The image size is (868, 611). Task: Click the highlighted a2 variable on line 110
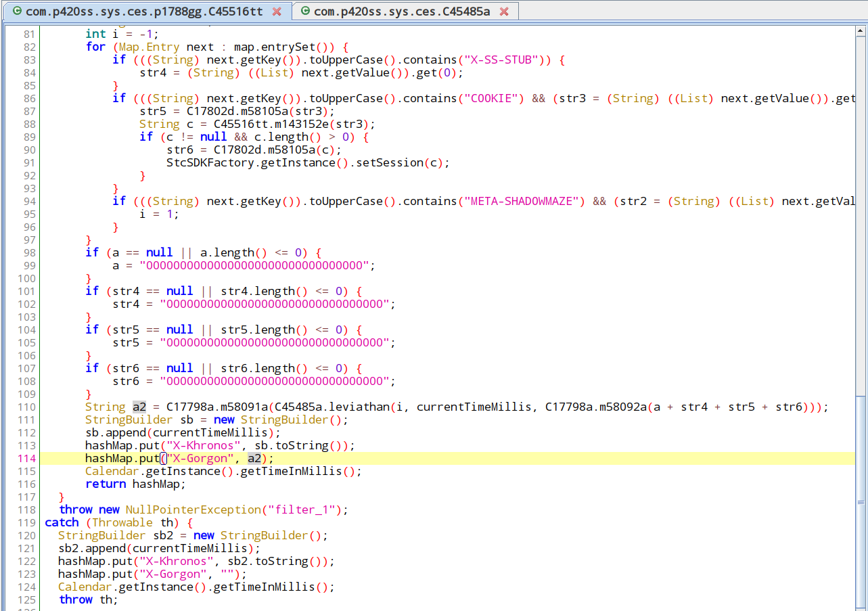(139, 407)
